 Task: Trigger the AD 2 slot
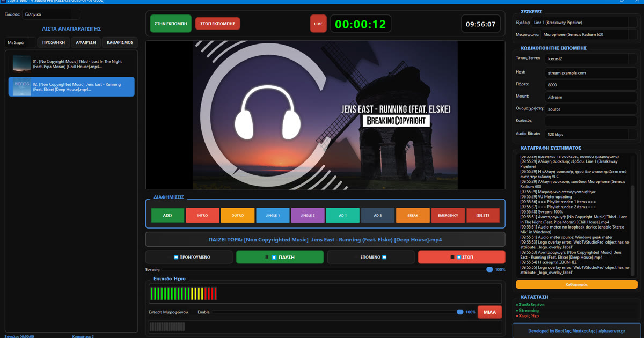pyautogui.click(x=378, y=215)
